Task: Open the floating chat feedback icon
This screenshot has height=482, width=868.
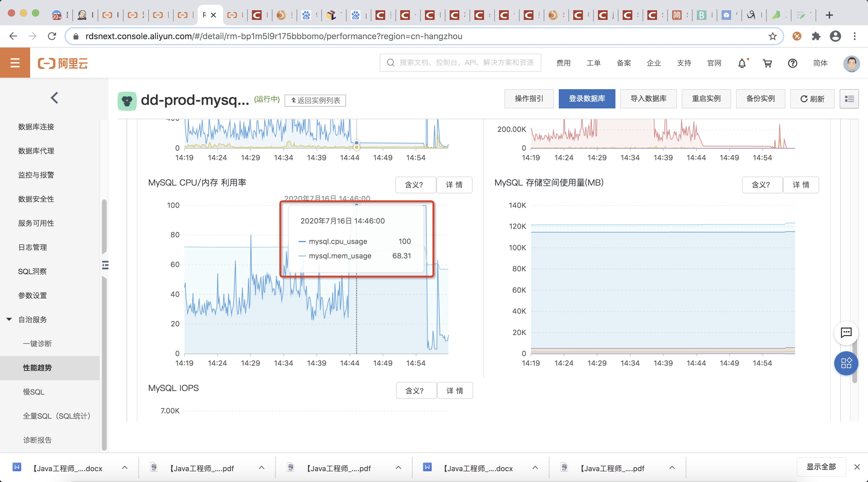Action: 846,333
